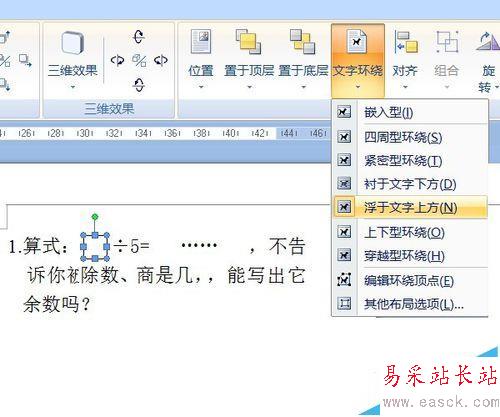Screen dimensions: 500x417
Task: Expand the 位置 dropdown arrow
Action: (201, 87)
